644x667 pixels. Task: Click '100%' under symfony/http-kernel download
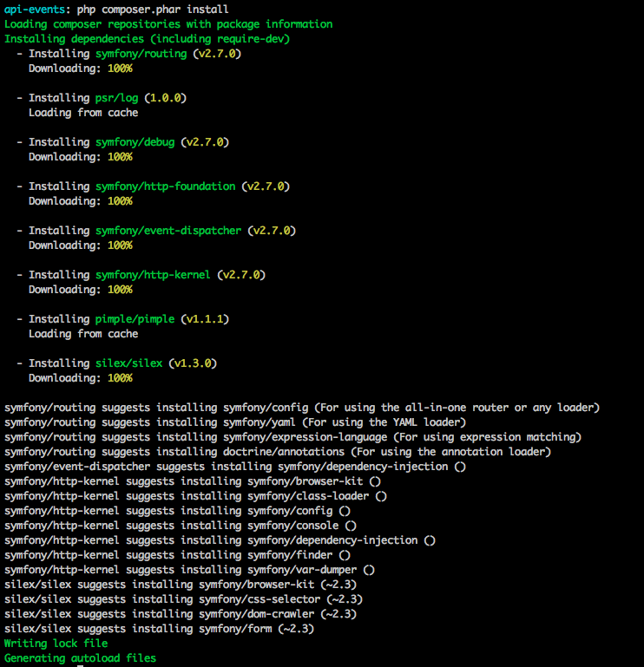tap(120, 290)
